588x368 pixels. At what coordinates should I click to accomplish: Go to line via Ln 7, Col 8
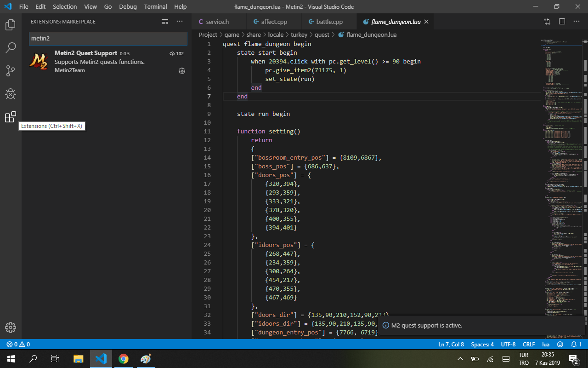pos(451,344)
